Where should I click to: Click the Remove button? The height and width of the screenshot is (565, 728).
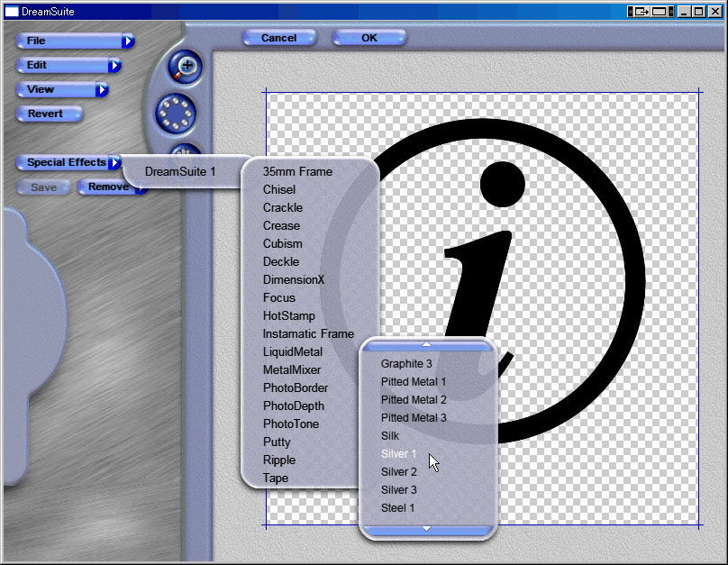tap(109, 187)
